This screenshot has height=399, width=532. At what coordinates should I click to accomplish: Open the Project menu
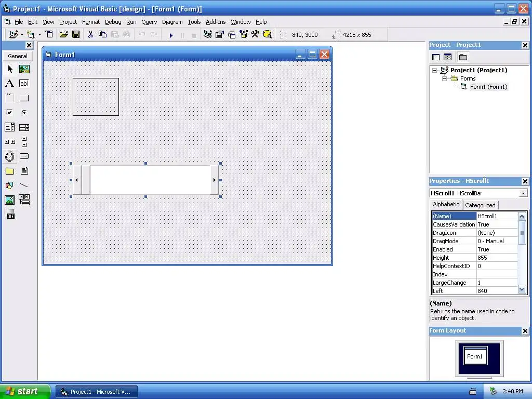click(68, 22)
